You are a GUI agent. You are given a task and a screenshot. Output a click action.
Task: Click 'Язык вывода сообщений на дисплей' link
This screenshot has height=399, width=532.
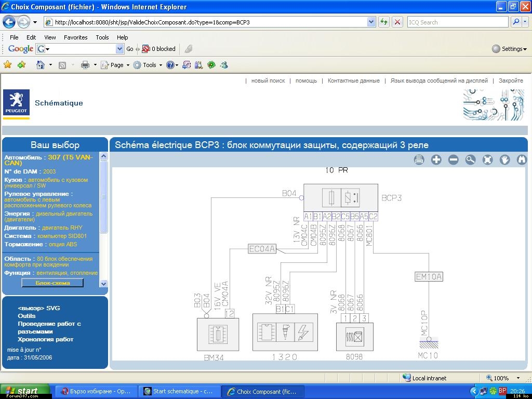tap(439, 81)
